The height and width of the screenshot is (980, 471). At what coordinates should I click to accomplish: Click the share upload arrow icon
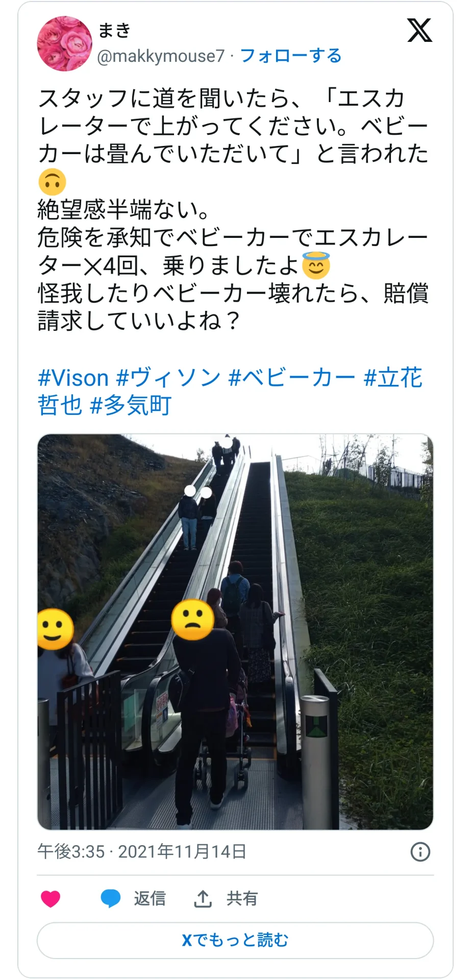[x=203, y=898]
